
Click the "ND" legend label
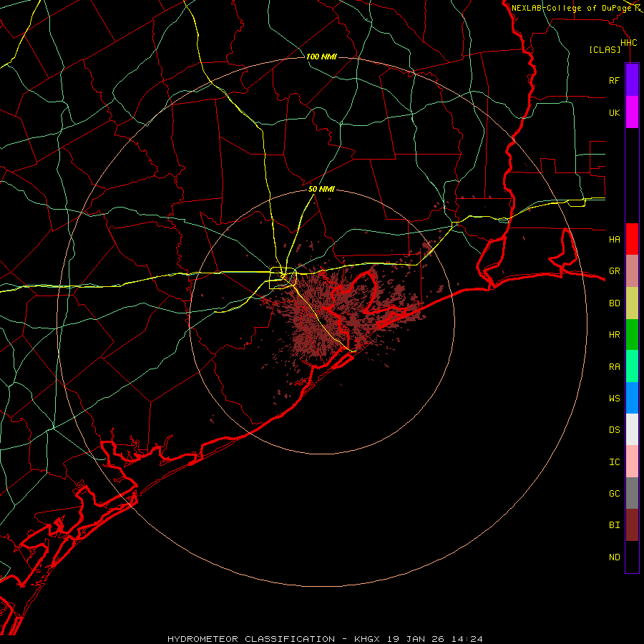614,557
